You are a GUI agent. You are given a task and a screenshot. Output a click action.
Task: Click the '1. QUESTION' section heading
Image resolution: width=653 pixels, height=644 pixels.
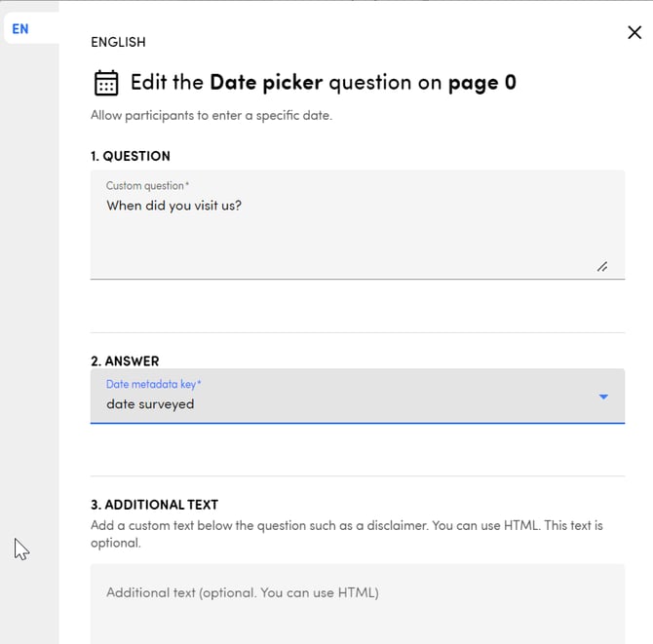pyautogui.click(x=131, y=156)
